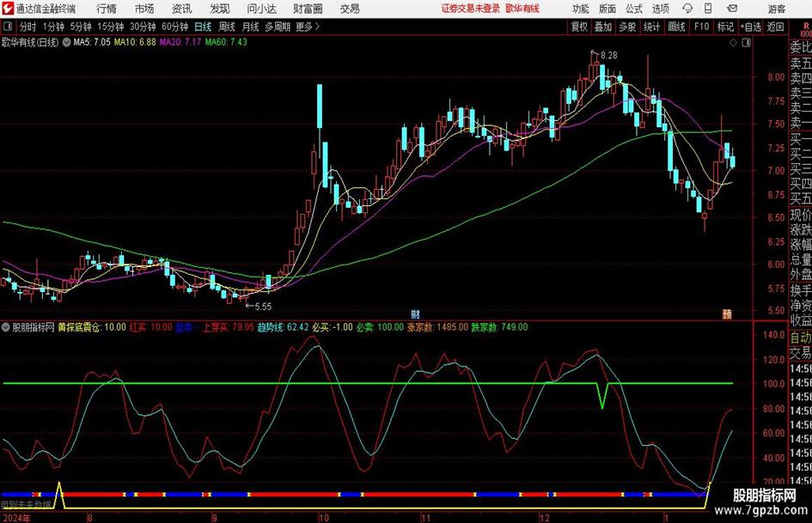Switch to the 60分钟 period tab

point(174,27)
